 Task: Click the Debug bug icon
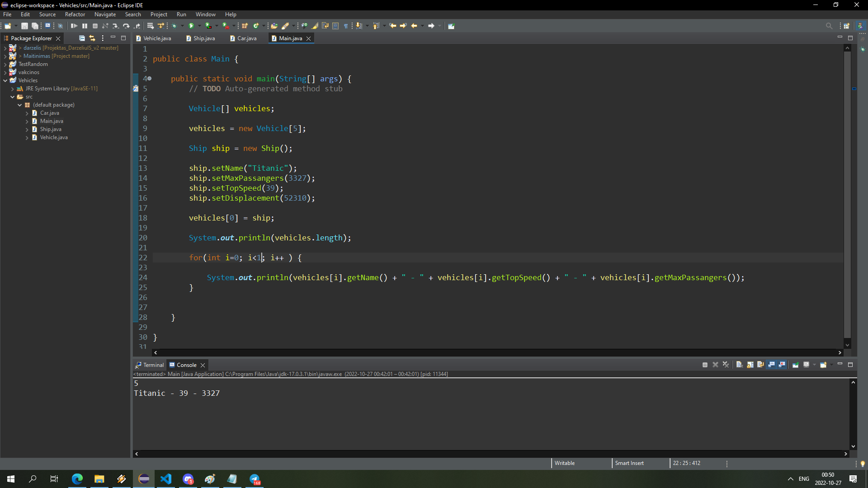tap(174, 26)
